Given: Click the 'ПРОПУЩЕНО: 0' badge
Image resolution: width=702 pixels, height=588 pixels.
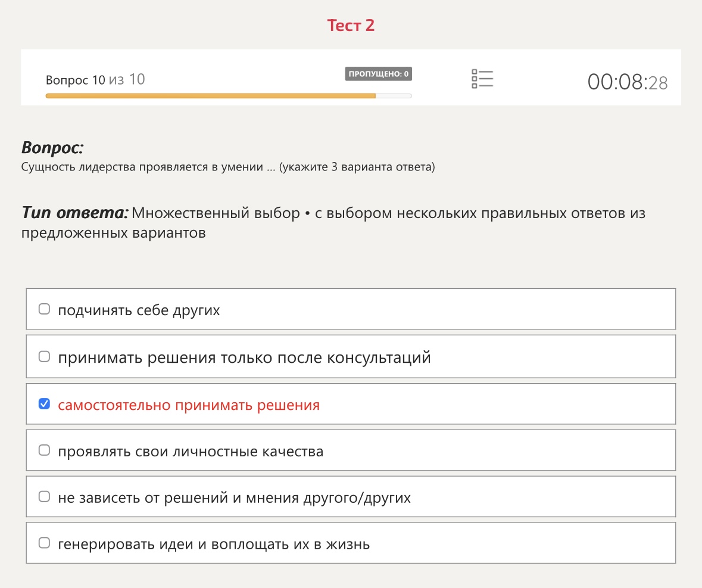Looking at the screenshot, I should pos(378,74).
